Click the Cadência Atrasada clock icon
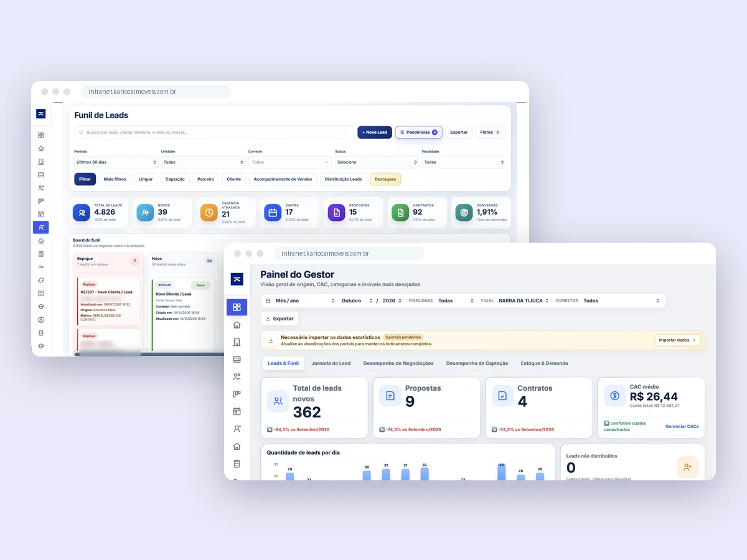Screen dimensions: 747x560 click(x=209, y=212)
